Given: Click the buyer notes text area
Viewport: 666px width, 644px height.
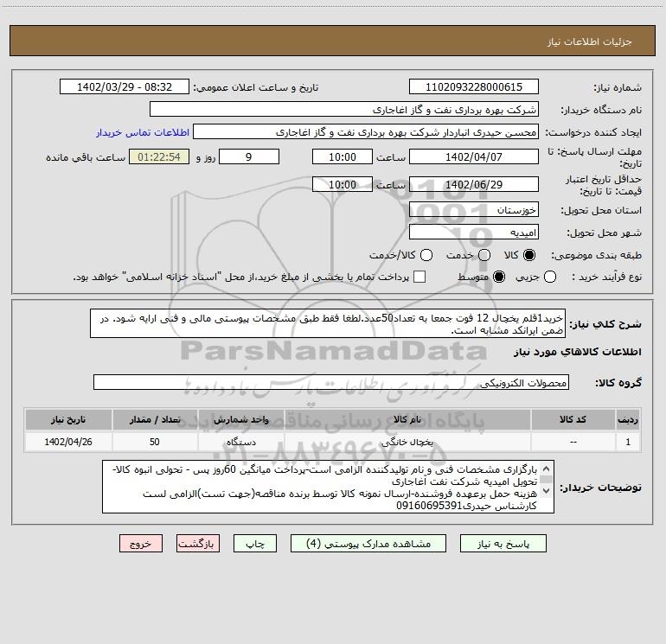Looking at the screenshot, I should pyautogui.click(x=328, y=487).
